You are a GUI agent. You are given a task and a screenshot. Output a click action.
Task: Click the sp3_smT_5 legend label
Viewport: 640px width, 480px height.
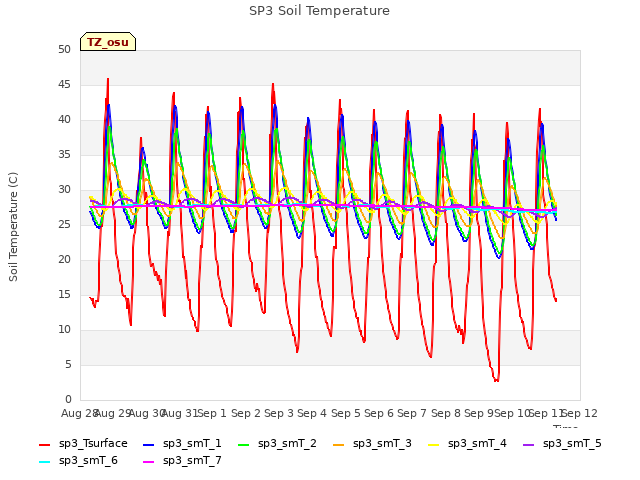point(572,444)
